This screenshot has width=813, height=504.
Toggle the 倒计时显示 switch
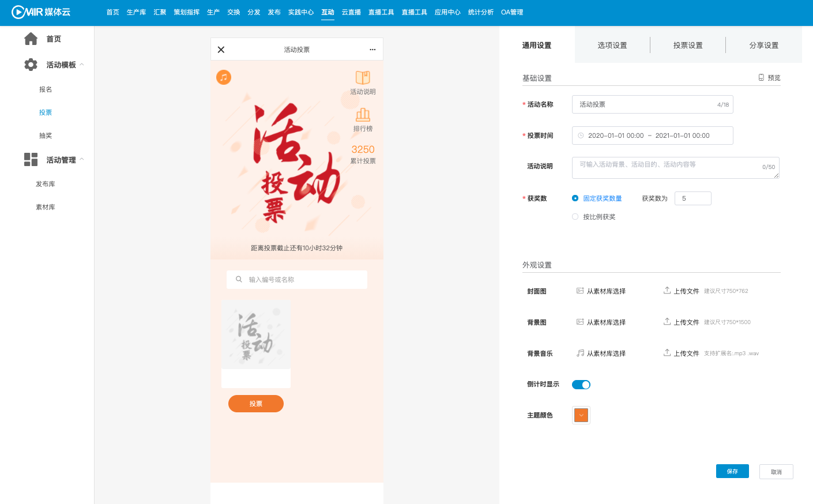pos(581,385)
